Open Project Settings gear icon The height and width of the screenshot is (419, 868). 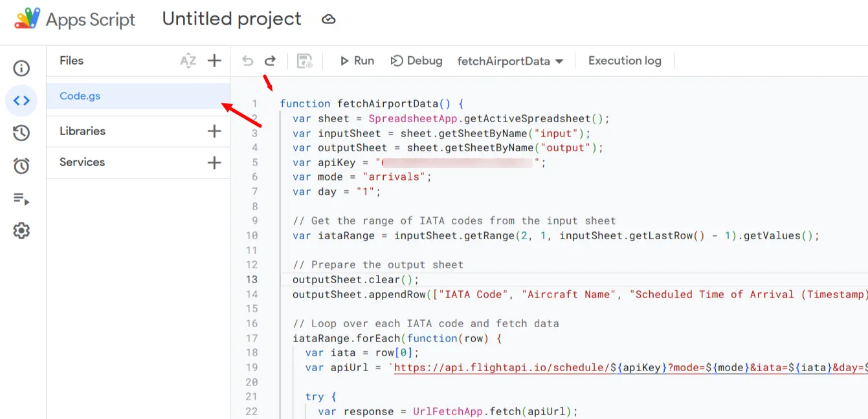click(21, 231)
